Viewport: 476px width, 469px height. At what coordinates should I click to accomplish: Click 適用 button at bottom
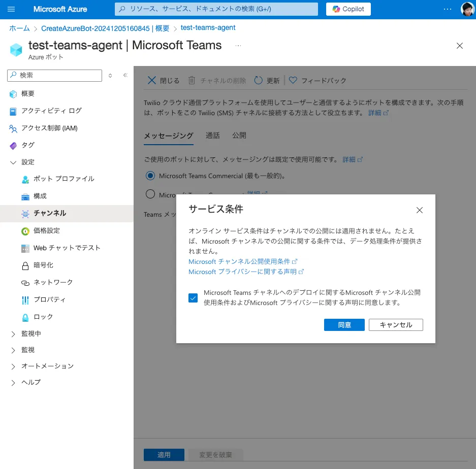164,455
